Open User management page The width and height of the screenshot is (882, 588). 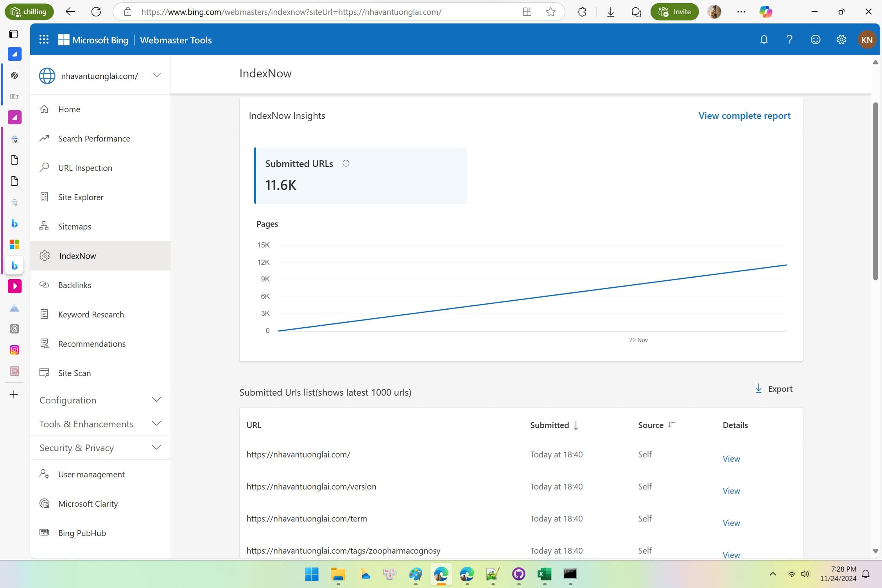click(100, 474)
